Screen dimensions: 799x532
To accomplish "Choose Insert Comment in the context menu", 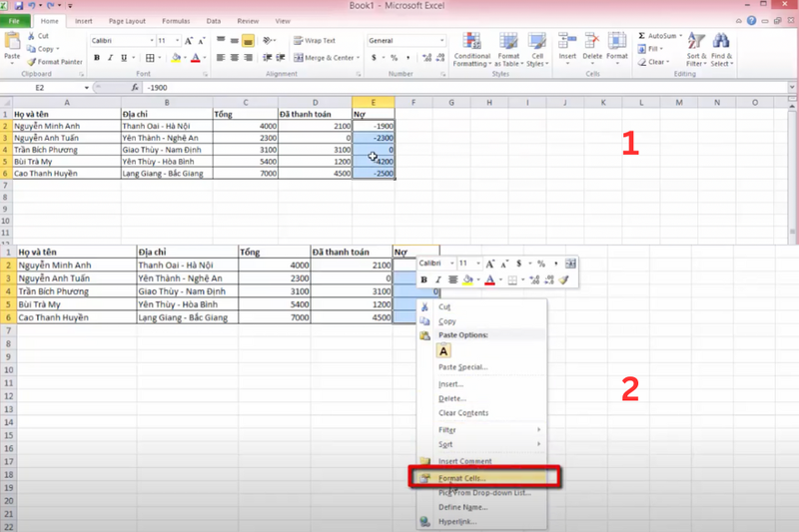I will tap(481, 461).
